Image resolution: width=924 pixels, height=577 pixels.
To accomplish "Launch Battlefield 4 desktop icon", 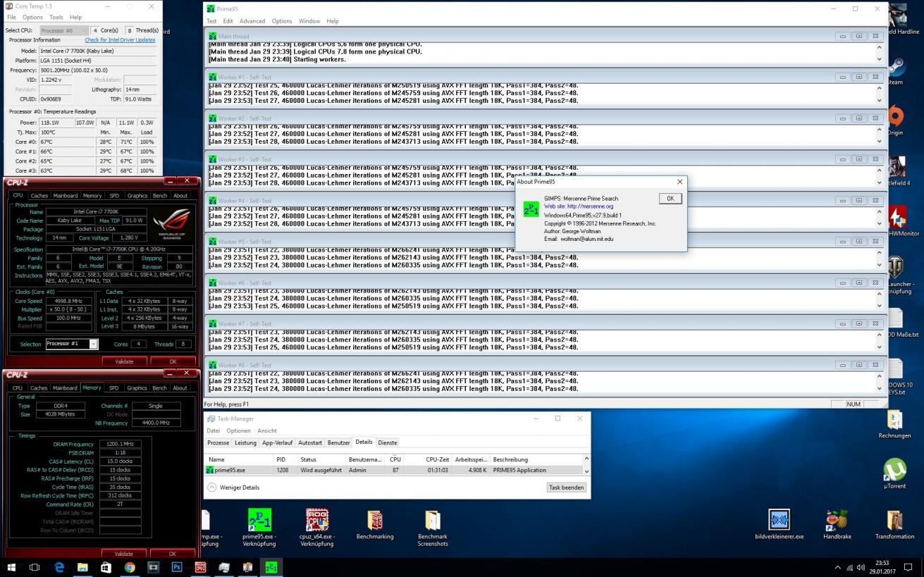I will click(x=897, y=171).
